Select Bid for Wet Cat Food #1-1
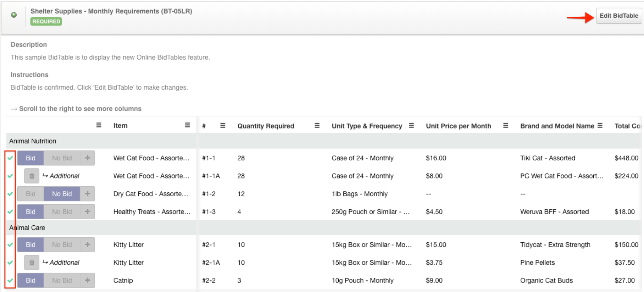 31,158
